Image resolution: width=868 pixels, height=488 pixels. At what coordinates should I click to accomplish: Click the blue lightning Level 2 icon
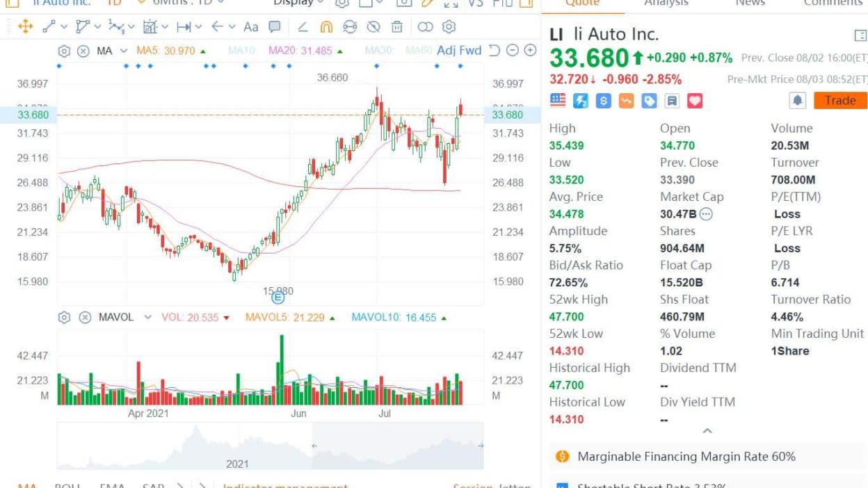[x=581, y=101]
